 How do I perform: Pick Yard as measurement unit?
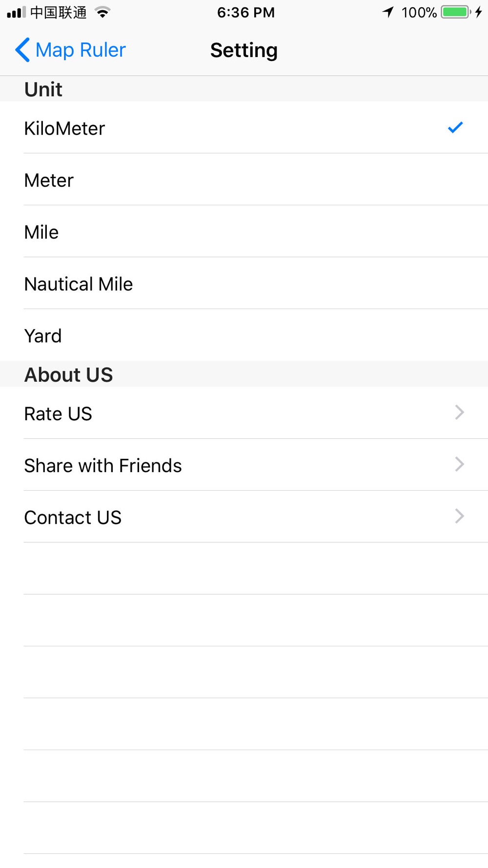coord(244,335)
